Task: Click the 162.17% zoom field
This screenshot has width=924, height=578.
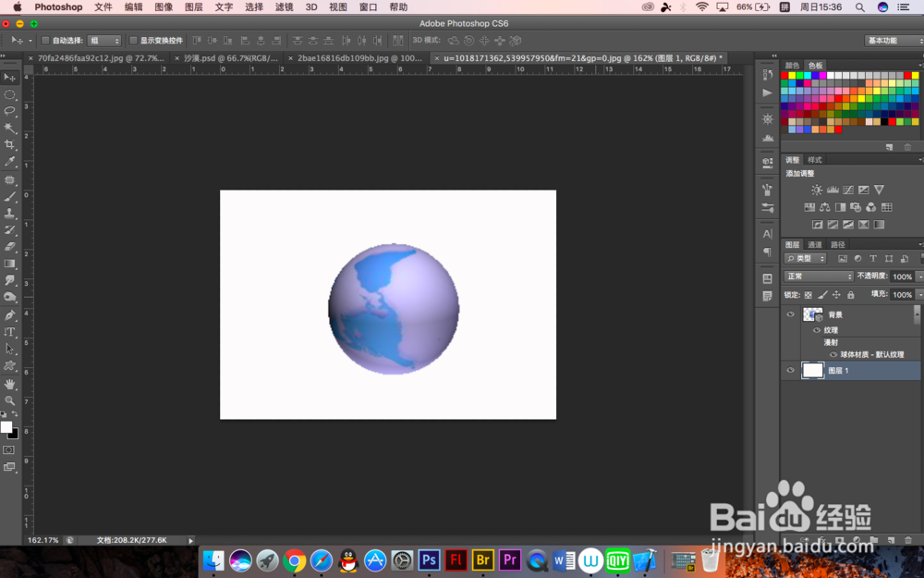Action: click(x=43, y=540)
